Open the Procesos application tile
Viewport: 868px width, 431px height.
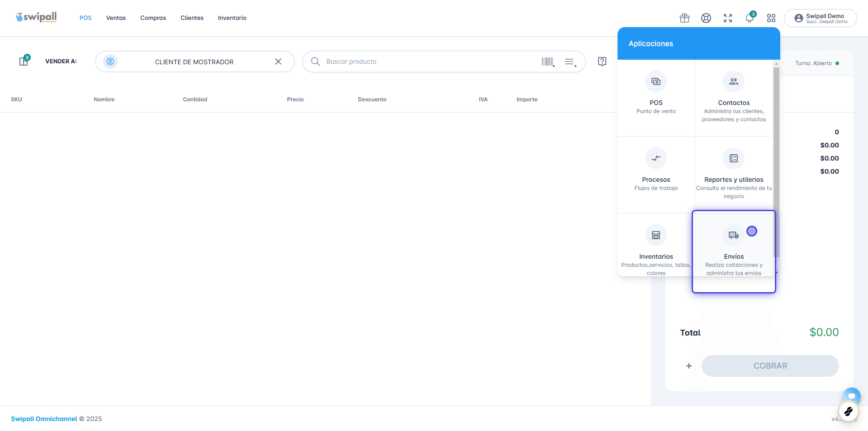[x=656, y=175]
